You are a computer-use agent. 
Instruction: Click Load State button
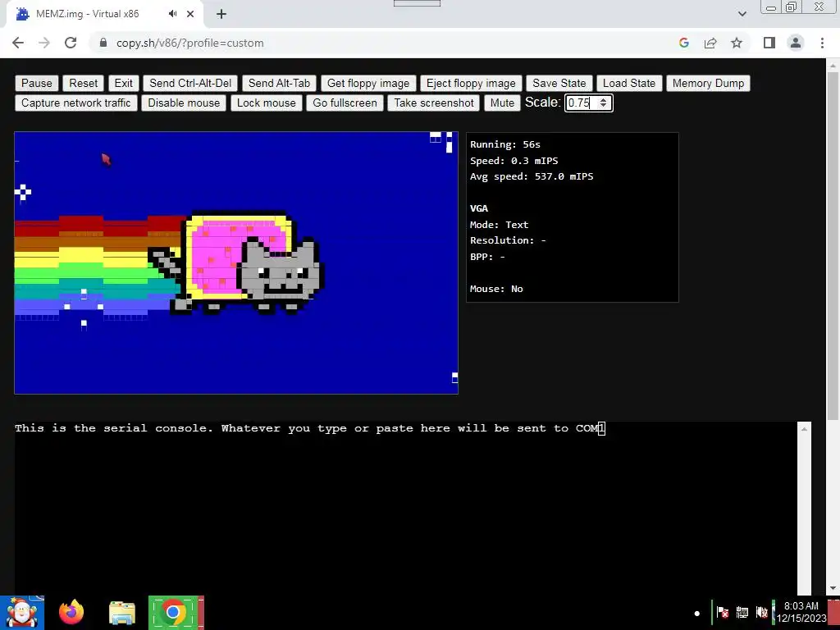coord(629,83)
